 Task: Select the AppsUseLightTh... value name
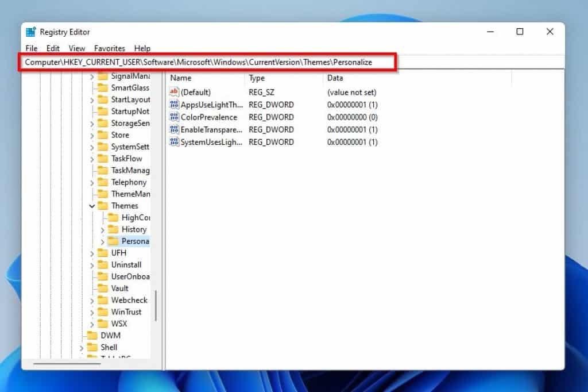point(211,105)
